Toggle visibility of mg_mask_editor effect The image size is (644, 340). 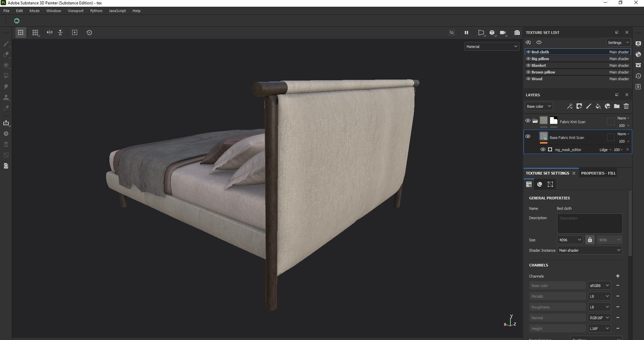tap(543, 150)
